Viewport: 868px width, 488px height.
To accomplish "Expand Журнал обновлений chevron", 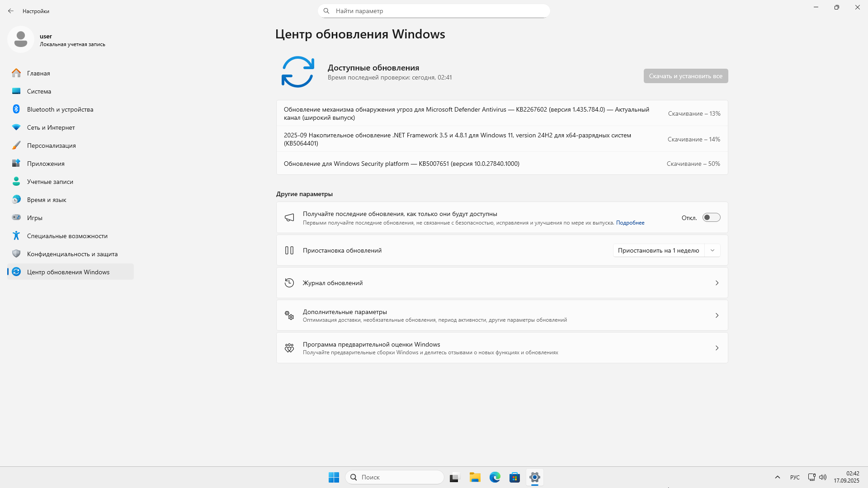I will click(x=717, y=283).
